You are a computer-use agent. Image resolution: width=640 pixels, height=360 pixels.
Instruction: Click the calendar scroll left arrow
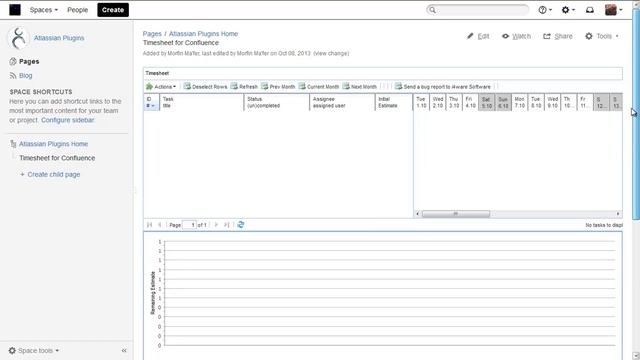tap(418, 214)
